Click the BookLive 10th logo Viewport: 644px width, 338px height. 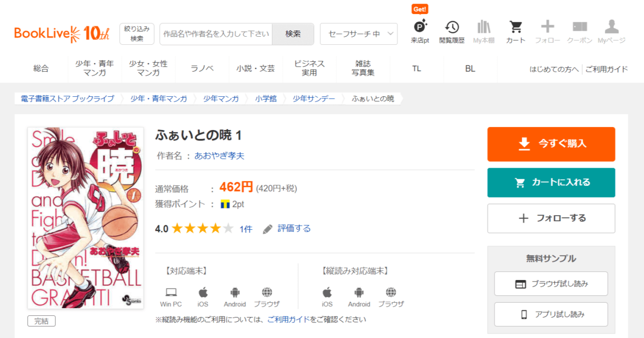tap(62, 34)
